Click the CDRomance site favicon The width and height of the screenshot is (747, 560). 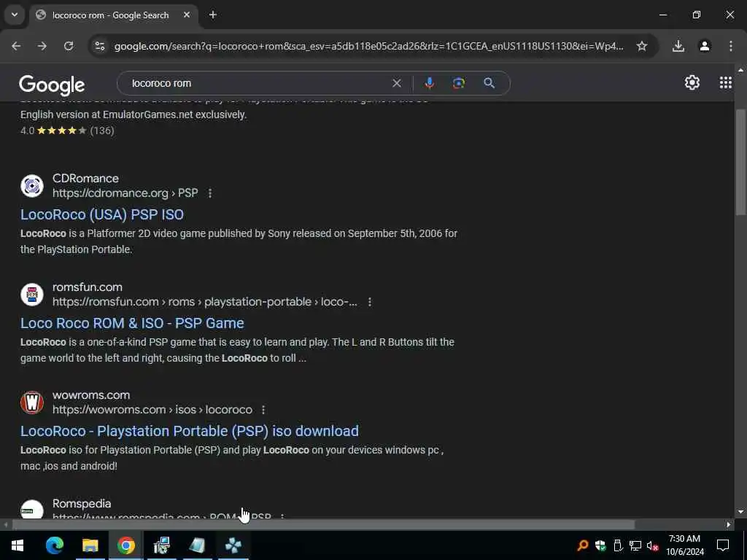32,186
